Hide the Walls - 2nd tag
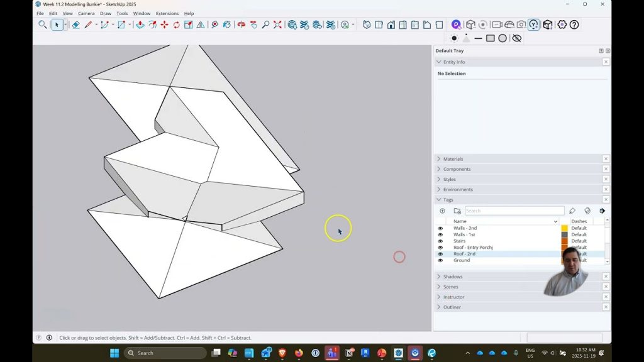This screenshot has height=362, width=644. coord(440,228)
